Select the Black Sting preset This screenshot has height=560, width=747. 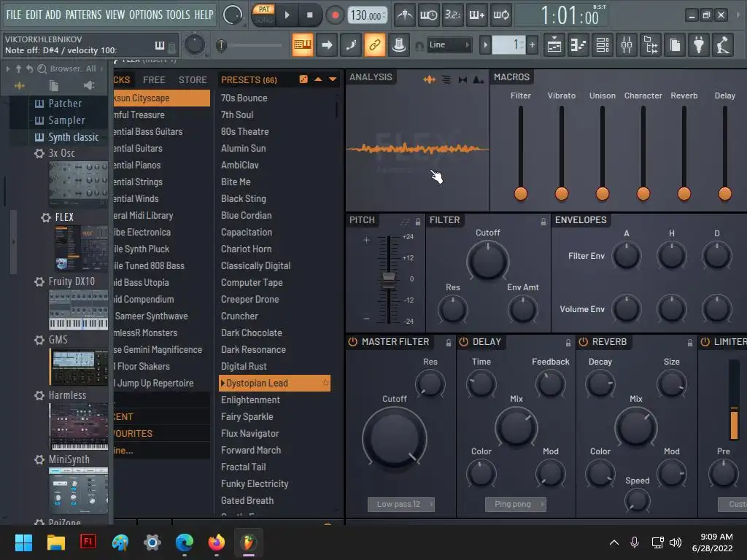click(x=244, y=198)
